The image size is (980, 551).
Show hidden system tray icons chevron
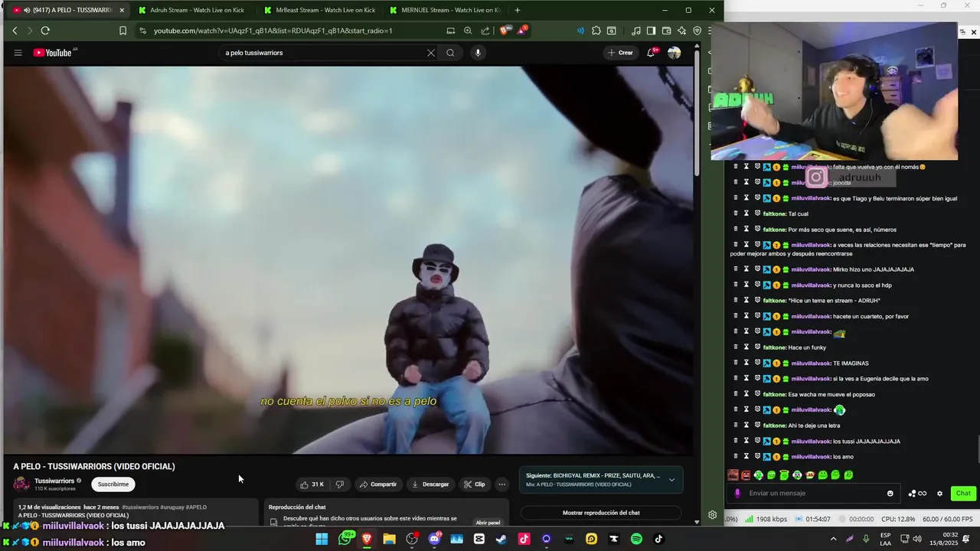[x=833, y=539]
